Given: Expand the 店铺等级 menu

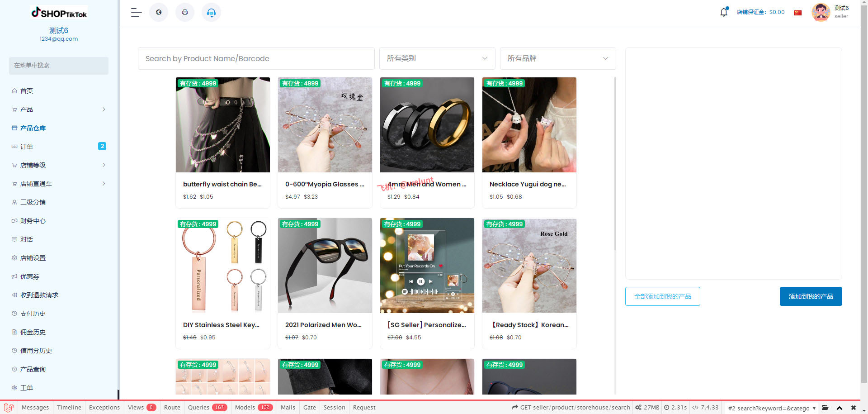Looking at the screenshot, I should (x=59, y=165).
